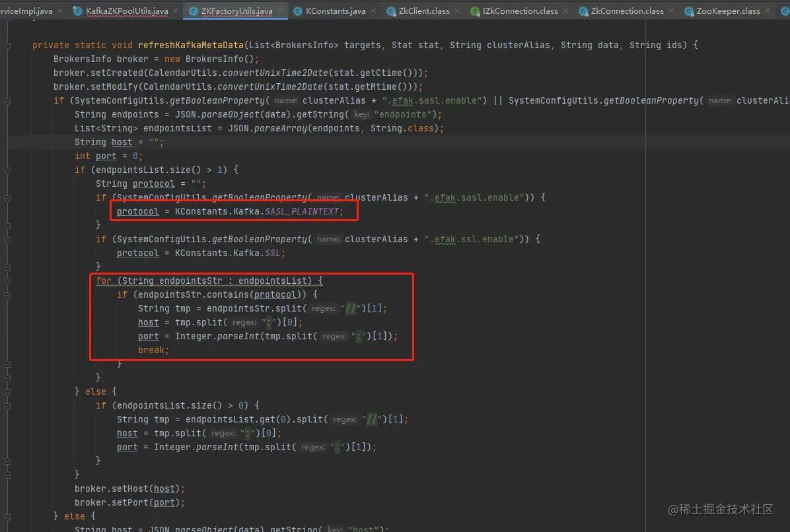
Task: Close the ZkClient.class tab
Action: tap(457, 11)
